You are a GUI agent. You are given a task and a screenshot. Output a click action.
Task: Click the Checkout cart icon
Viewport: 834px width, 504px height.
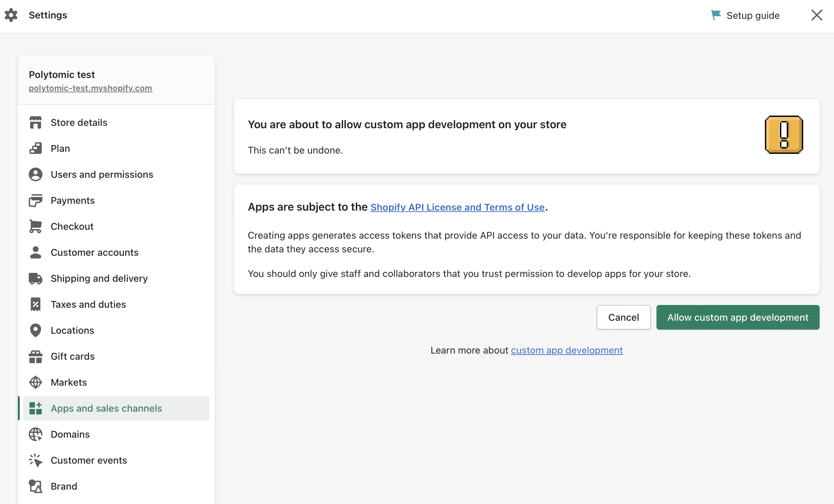coord(36,226)
